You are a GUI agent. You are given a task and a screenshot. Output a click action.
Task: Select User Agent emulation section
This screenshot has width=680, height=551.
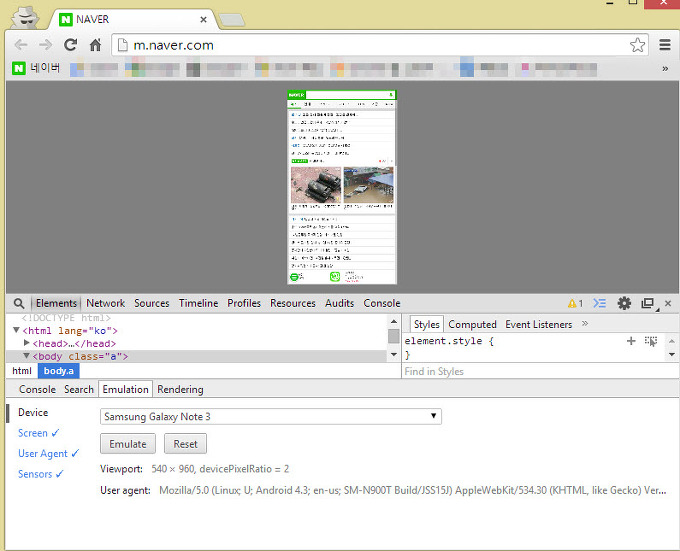click(x=42, y=453)
